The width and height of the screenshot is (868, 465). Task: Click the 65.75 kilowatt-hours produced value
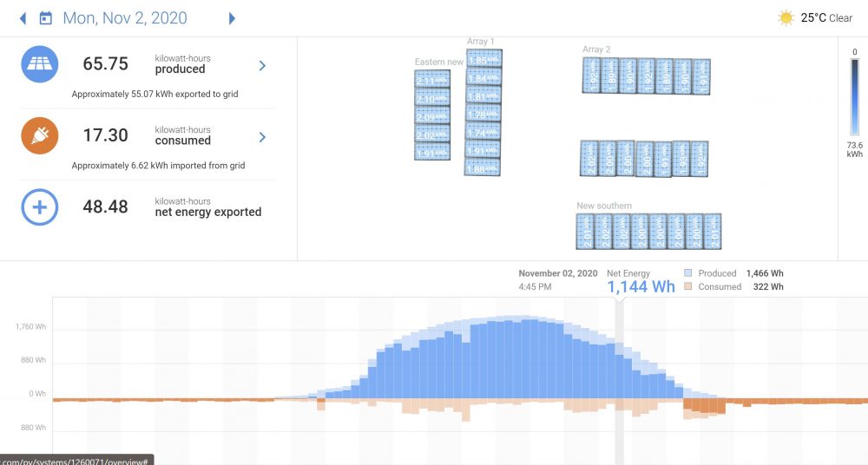106,64
